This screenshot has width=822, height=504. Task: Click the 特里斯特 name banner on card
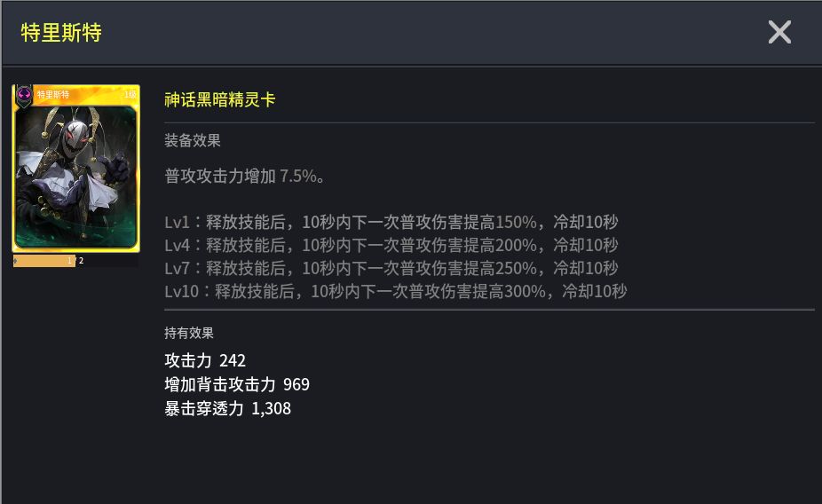click(53, 94)
